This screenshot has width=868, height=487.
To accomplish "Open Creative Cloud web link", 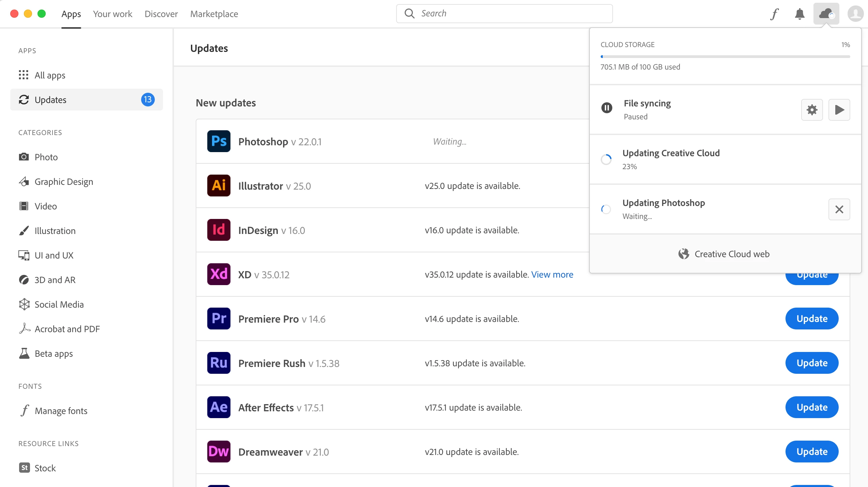I will (724, 254).
